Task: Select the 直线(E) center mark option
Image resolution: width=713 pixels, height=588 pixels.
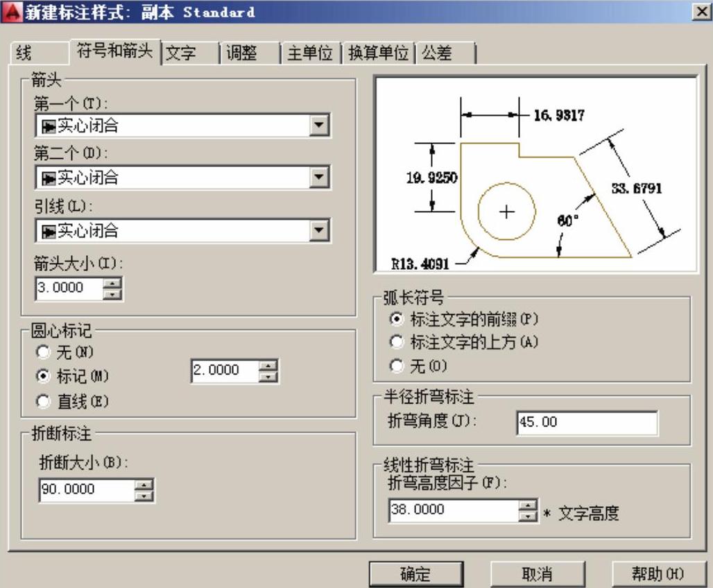Action: (43, 401)
